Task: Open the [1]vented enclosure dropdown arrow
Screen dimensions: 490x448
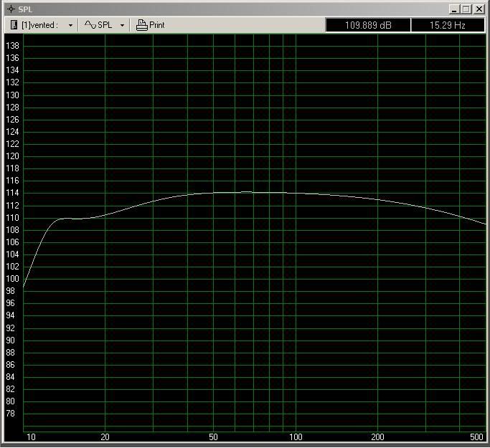Action: pos(70,25)
